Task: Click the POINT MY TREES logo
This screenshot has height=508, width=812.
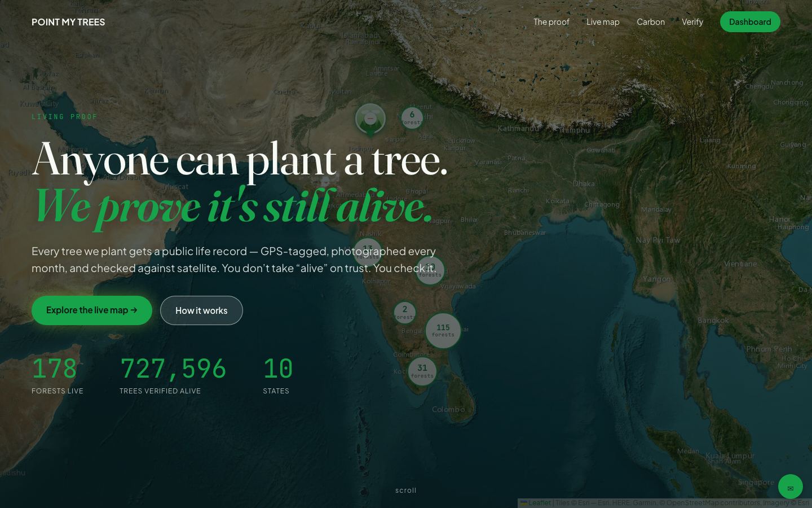Action: [x=68, y=22]
